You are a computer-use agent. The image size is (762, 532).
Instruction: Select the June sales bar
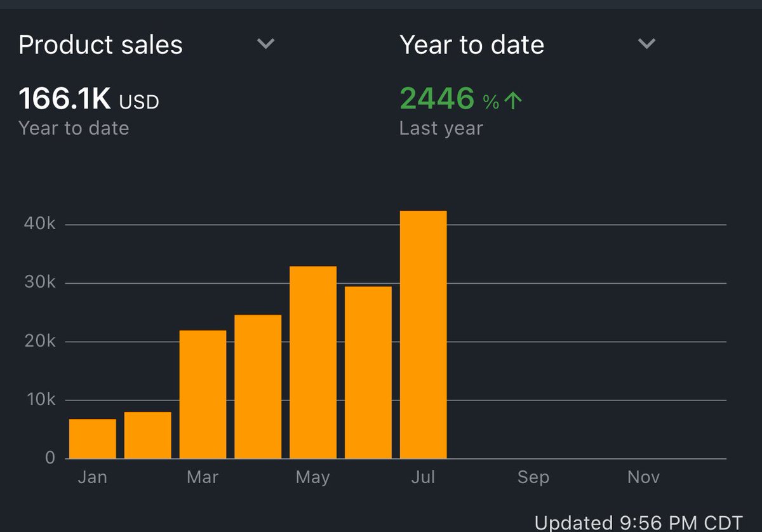click(367, 371)
